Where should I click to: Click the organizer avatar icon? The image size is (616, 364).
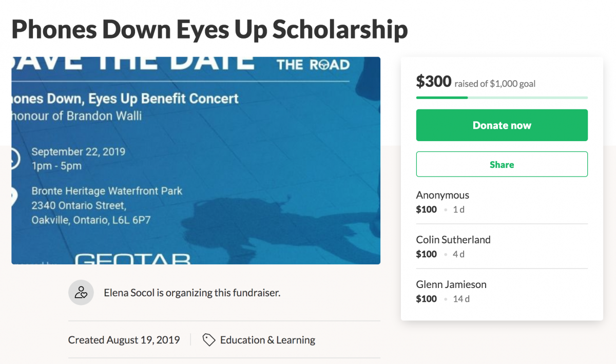coord(81,293)
